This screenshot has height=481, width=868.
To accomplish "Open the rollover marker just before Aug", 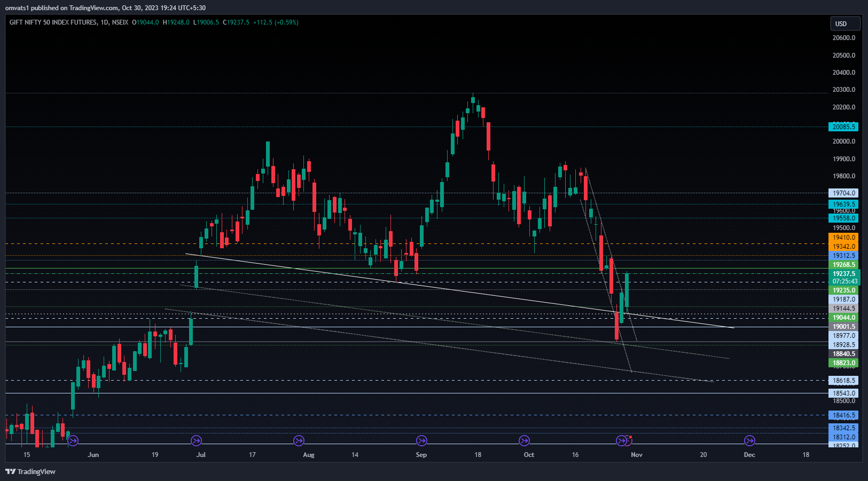I will 299,440.
